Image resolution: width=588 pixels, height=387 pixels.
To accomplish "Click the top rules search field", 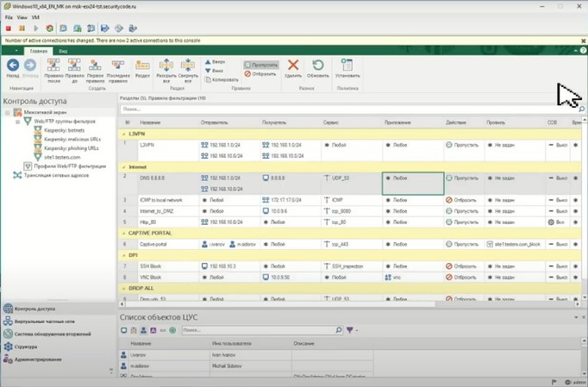I will pos(349,109).
